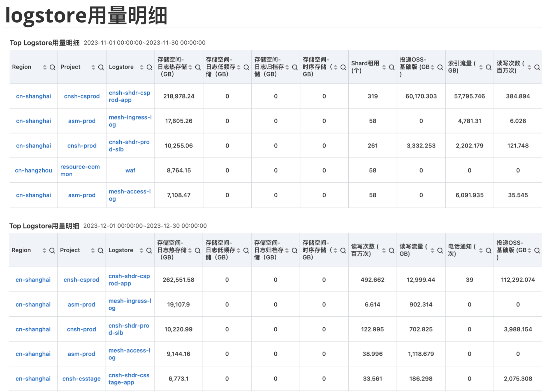Open the waf logstore link

pos(130,170)
